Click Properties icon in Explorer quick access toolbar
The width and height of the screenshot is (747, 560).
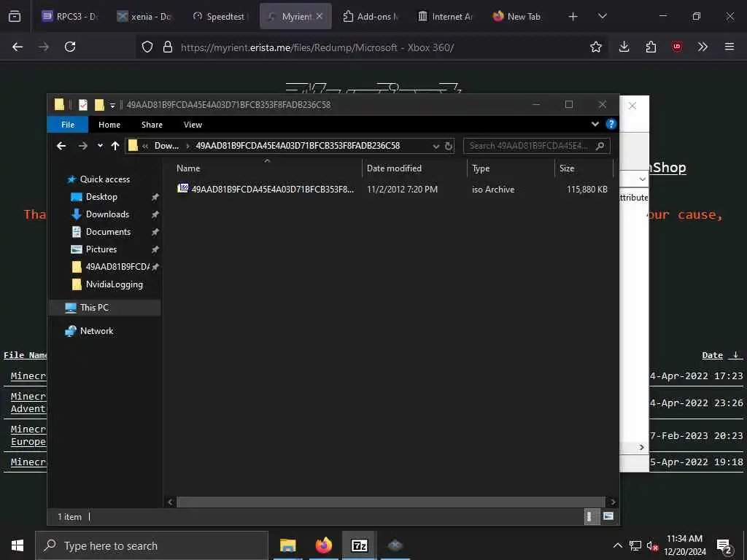(x=83, y=105)
